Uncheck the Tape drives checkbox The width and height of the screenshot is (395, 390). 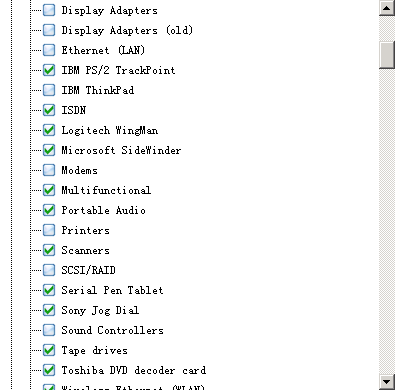(49, 350)
